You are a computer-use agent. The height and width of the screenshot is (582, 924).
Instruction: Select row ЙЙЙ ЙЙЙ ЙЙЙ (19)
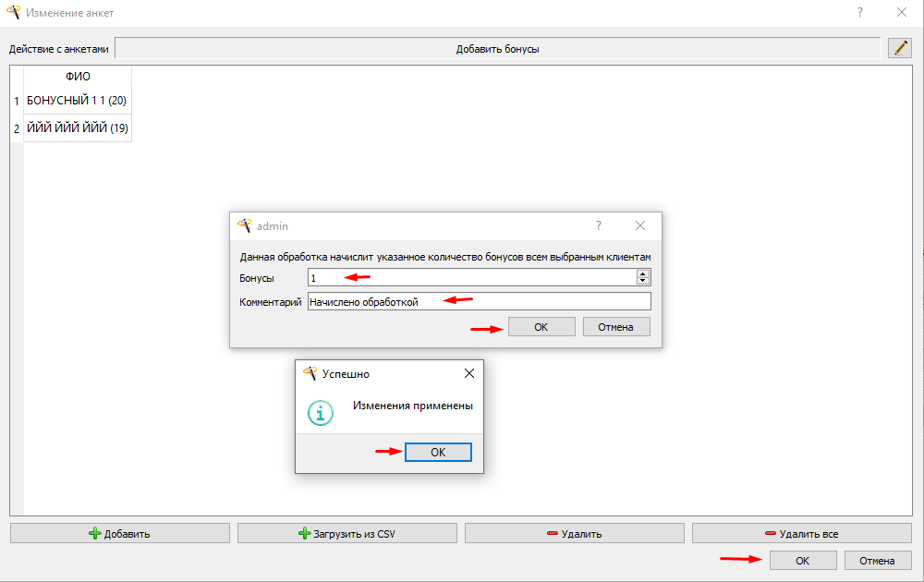[x=77, y=127]
